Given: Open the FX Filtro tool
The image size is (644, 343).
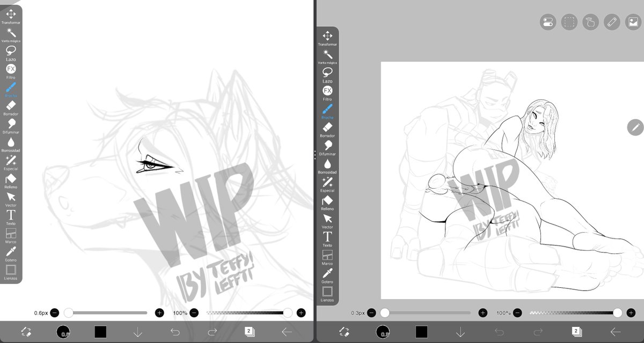Looking at the screenshot, I should [x=11, y=69].
